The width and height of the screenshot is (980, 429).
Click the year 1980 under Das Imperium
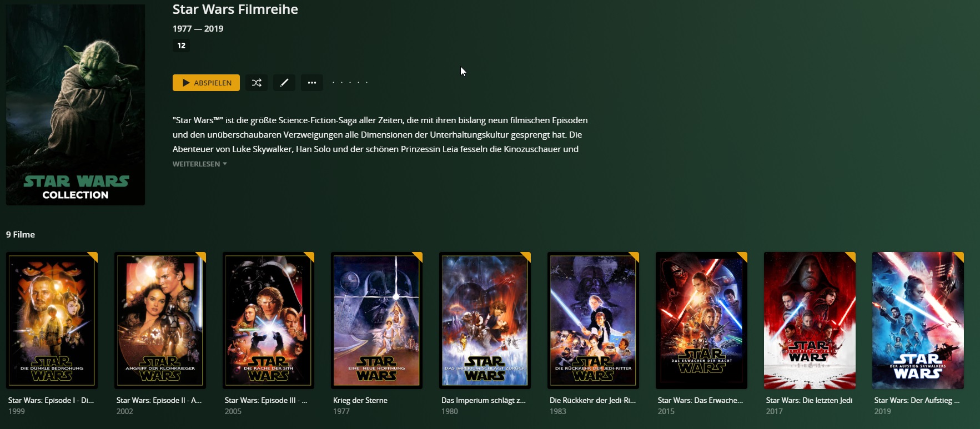pos(450,411)
